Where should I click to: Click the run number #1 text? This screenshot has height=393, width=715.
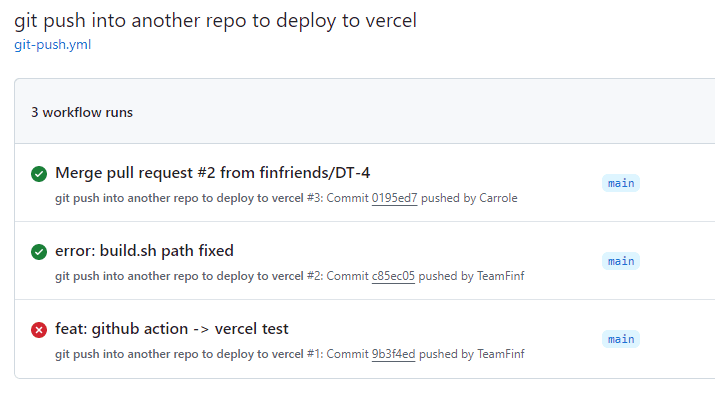(315, 354)
